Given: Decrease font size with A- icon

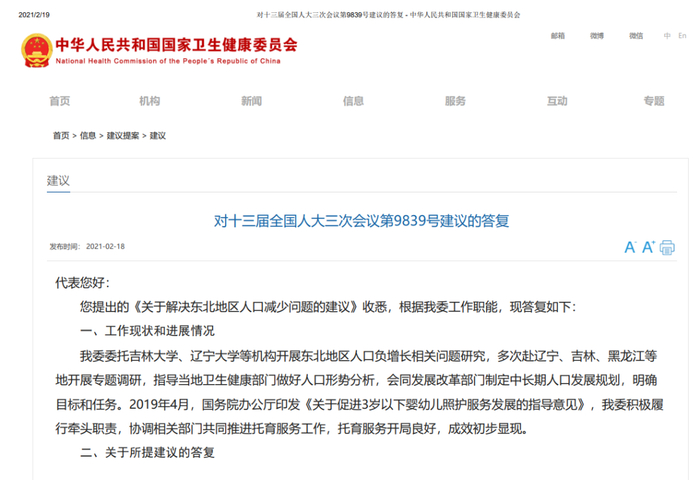Looking at the screenshot, I should point(630,247).
